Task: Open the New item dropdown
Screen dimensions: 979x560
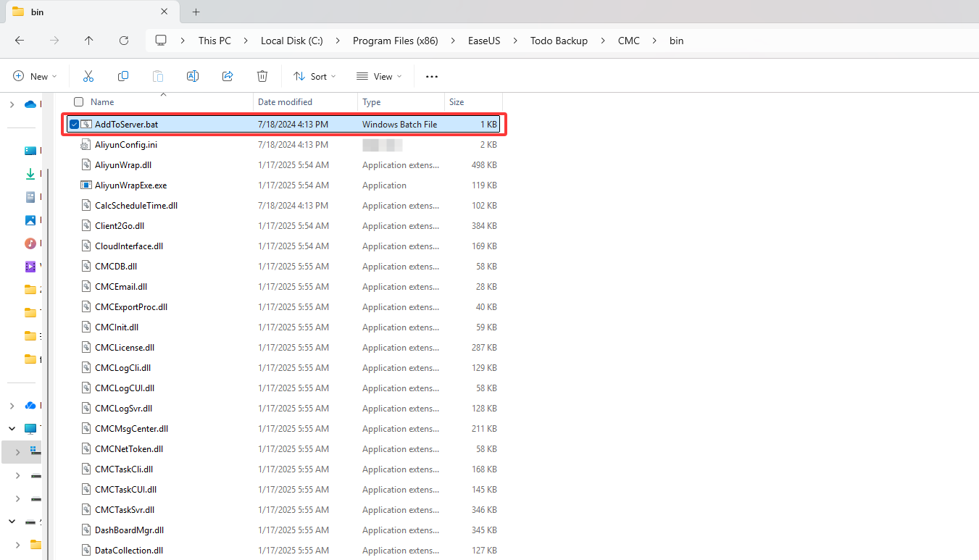Action: [x=35, y=76]
